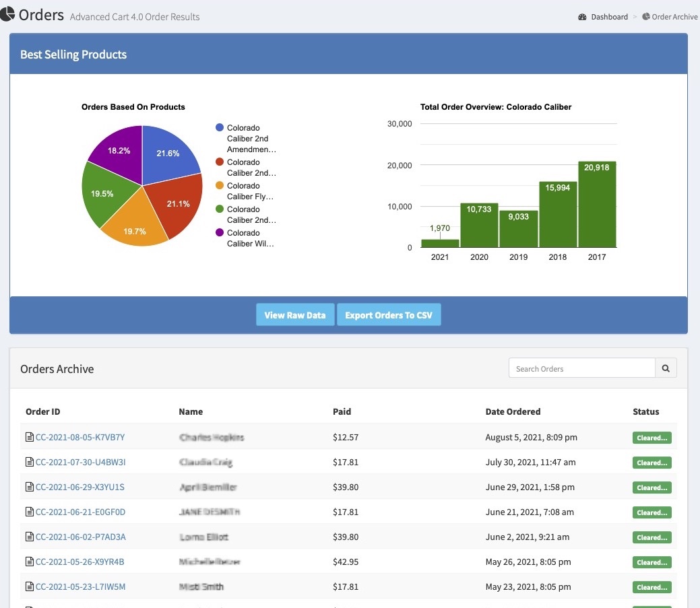Click the $12.57 paid amount
Screen dimensions: 700x608
click(346, 437)
